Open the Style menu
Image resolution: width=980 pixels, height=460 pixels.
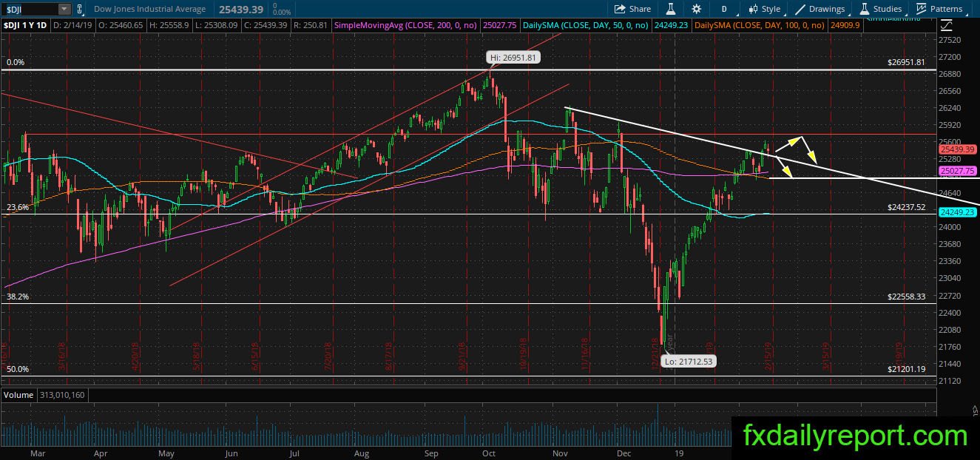click(764, 9)
